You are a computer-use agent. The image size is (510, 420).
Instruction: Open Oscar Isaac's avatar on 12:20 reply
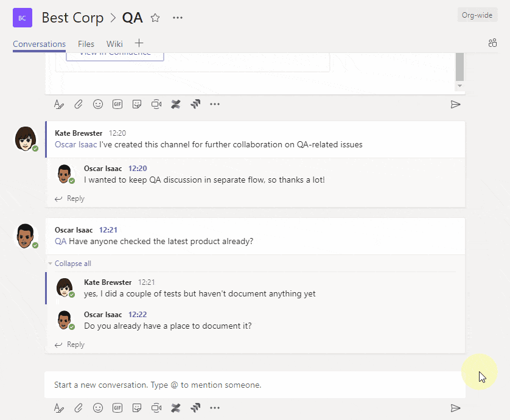(x=65, y=174)
